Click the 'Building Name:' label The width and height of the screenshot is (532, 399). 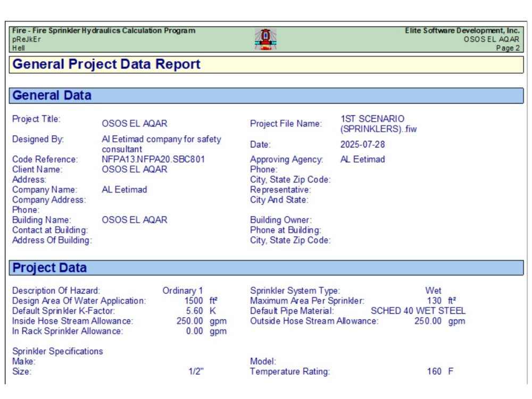[41, 220]
